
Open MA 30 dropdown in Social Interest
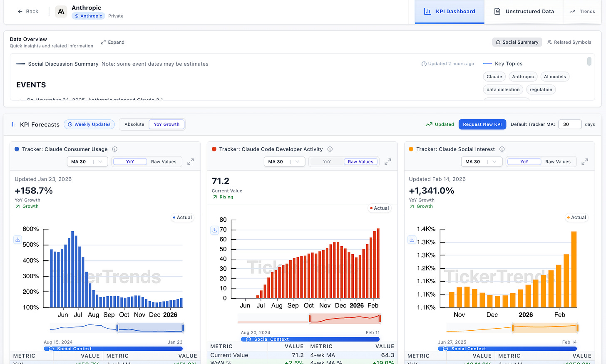tap(482, 162)
